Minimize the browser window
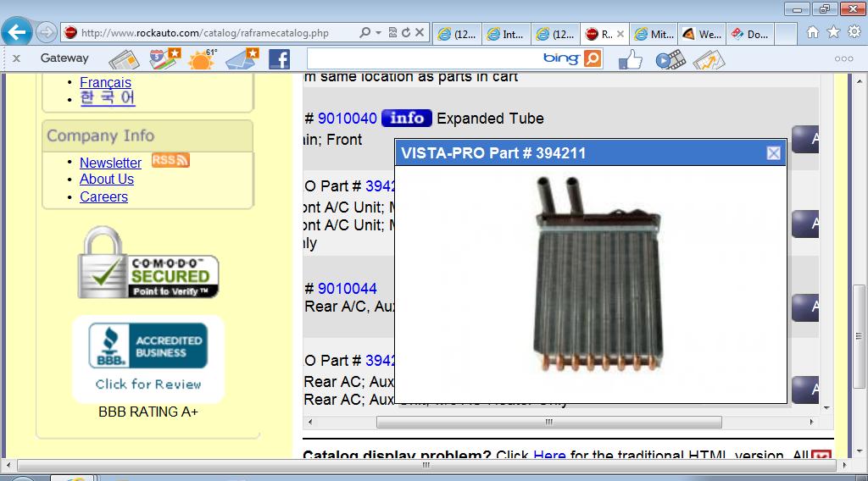The image size is (868, 481). coord(797,9)
